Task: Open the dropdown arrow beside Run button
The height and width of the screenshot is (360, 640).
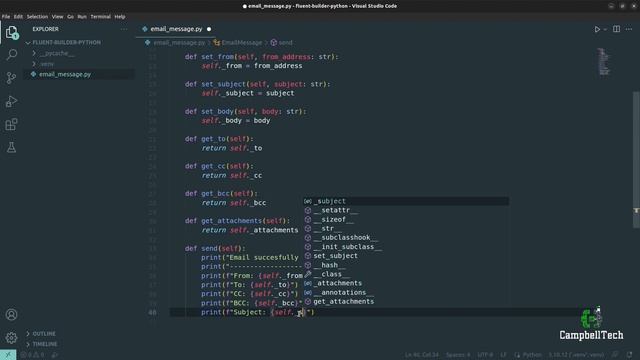Action: 605,29
